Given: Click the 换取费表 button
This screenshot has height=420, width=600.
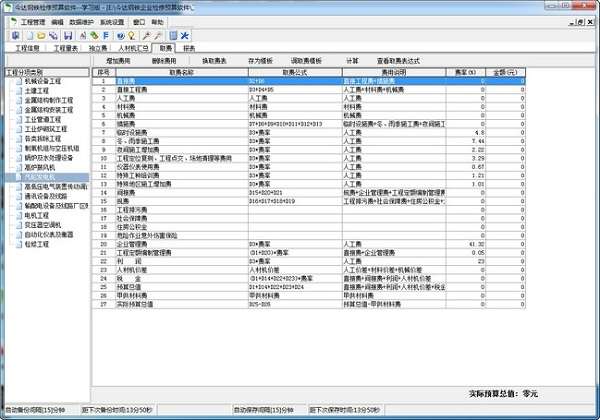Looking at the screenshot, I should 214,61.
